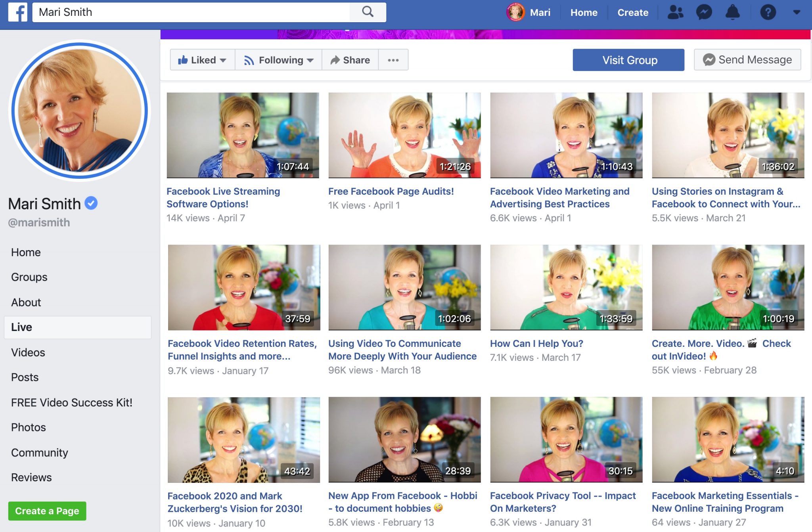The image size is (812, 532).
Task: Click the Facebook logo icon
Action: click(x=18, y=12)
